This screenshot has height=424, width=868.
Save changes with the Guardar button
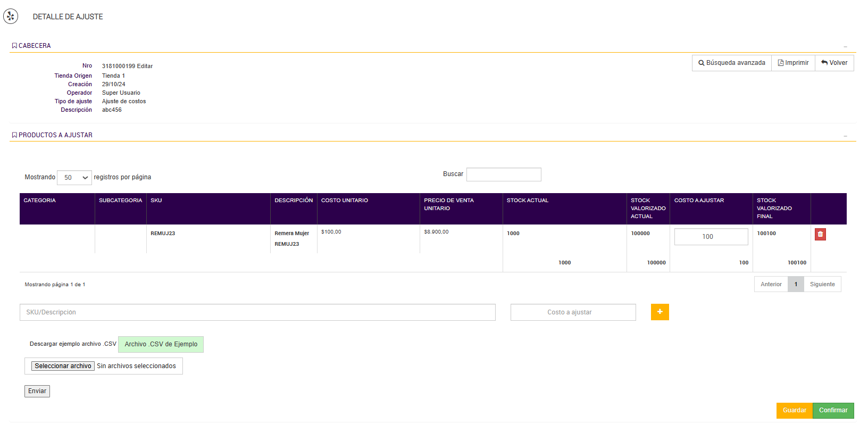click(794, 410)
